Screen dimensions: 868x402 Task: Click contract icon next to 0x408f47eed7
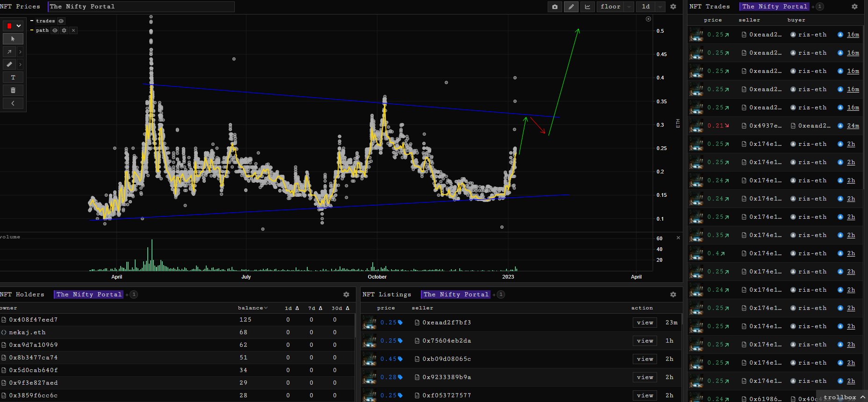4,320
